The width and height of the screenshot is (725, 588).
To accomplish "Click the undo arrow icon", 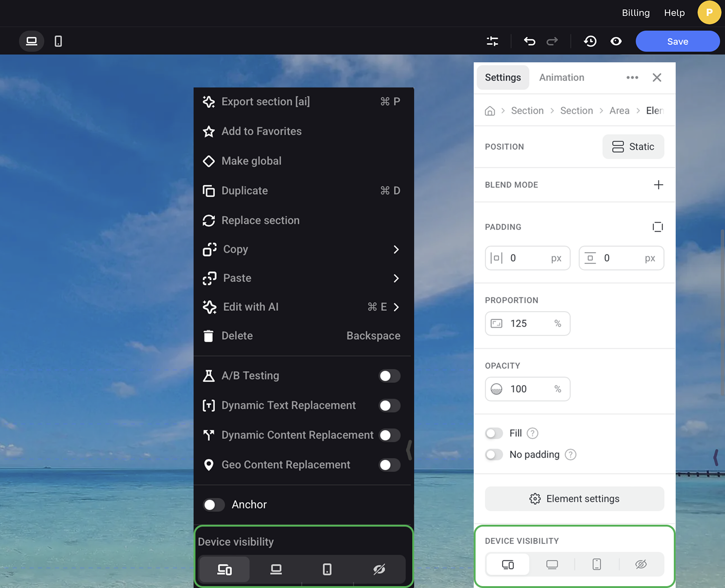I will pos(530,41).
